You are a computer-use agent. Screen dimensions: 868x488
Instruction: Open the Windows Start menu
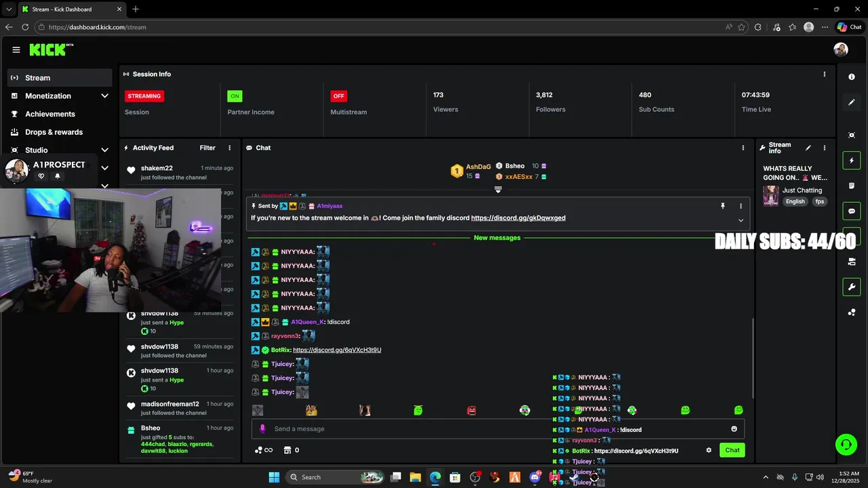click(274, 477)
